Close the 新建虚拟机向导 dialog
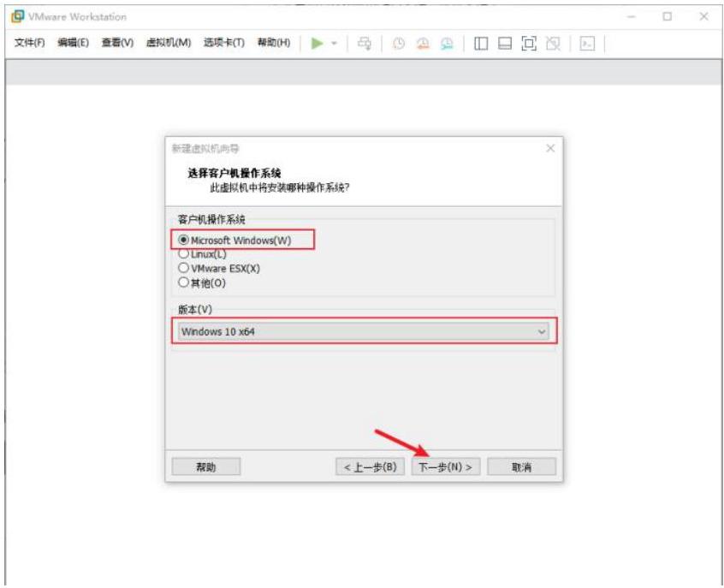 pyautogui.click(x=550, y=148)
